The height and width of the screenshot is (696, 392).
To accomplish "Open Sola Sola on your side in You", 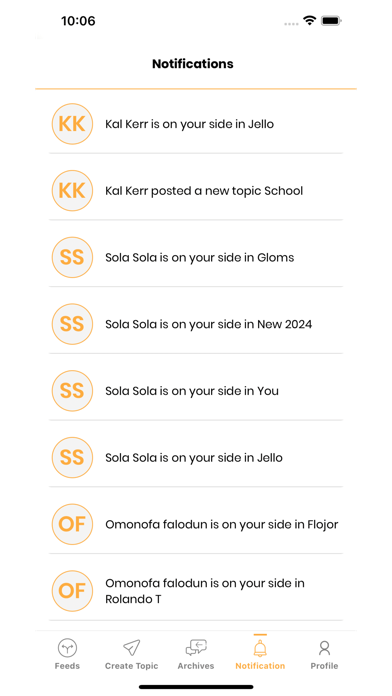I will tap(196, 391).
